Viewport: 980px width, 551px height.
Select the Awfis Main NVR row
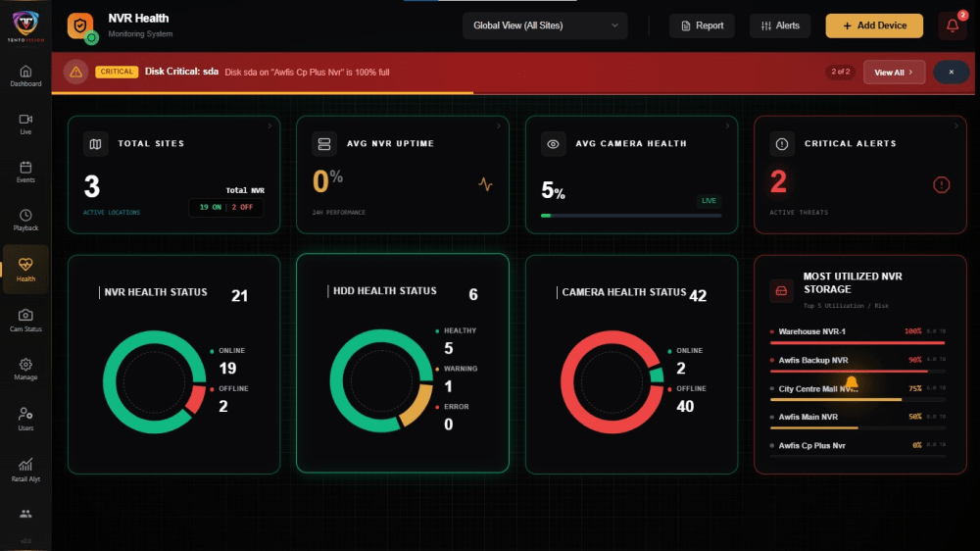coord(857,421)
